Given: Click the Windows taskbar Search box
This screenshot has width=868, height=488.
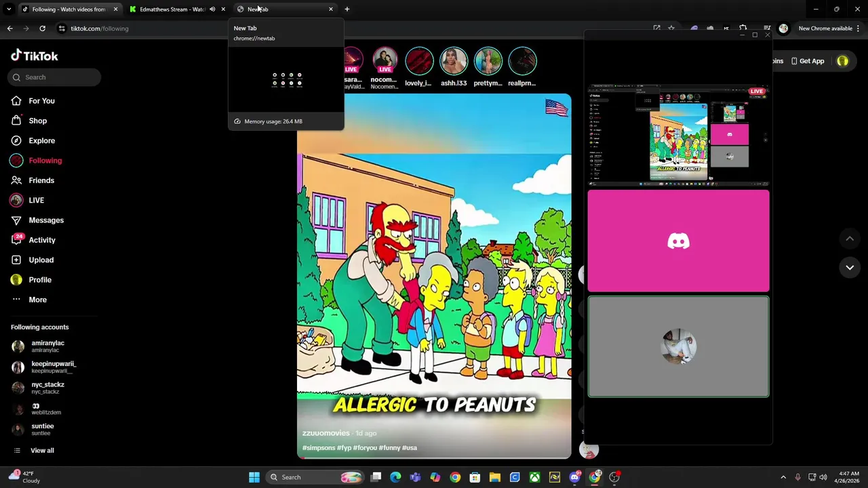Looking at the screenshot, I should point(315,477).
